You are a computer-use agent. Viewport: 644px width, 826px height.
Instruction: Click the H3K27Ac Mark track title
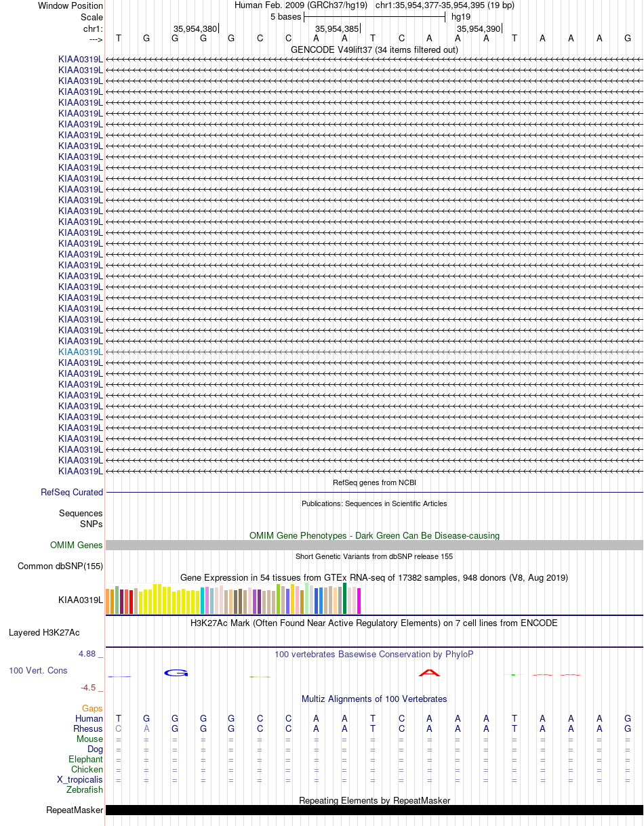coord(374,623)
